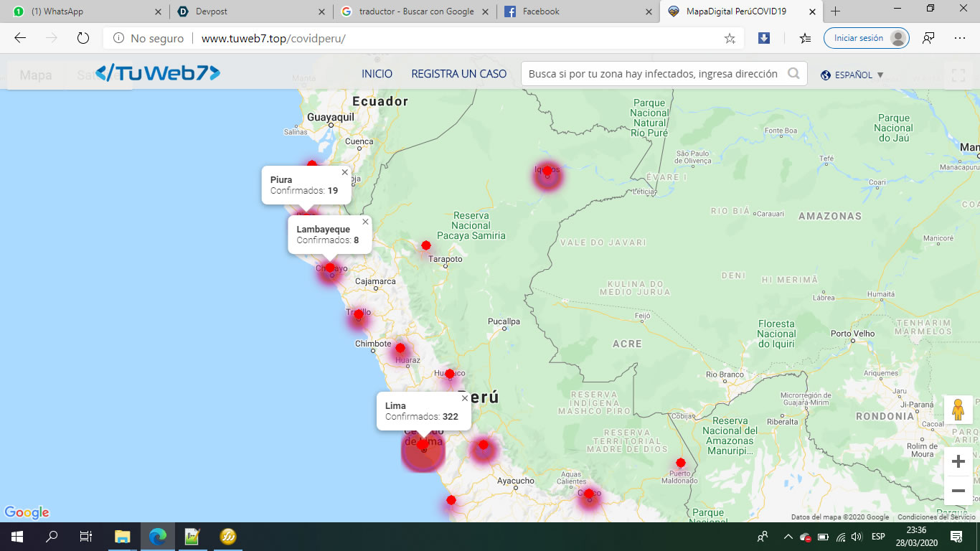
Task: Click the large red marker on Lima
Action: [x=423, y=445]
